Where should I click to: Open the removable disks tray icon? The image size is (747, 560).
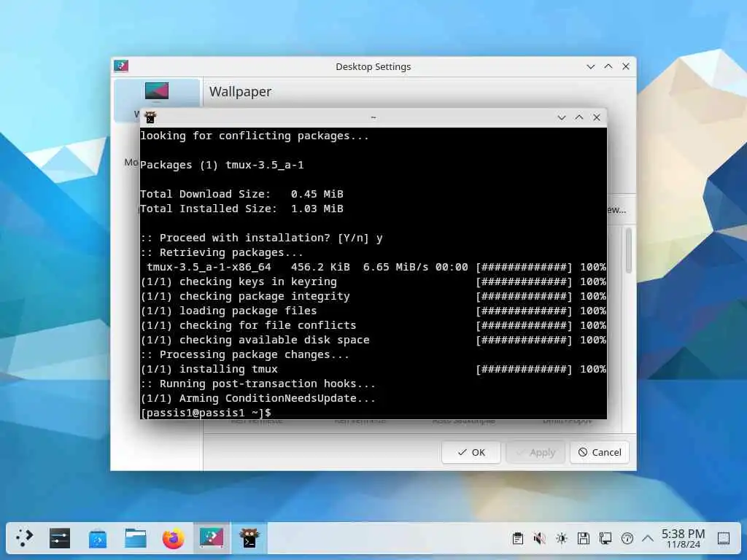coord(583,539)
